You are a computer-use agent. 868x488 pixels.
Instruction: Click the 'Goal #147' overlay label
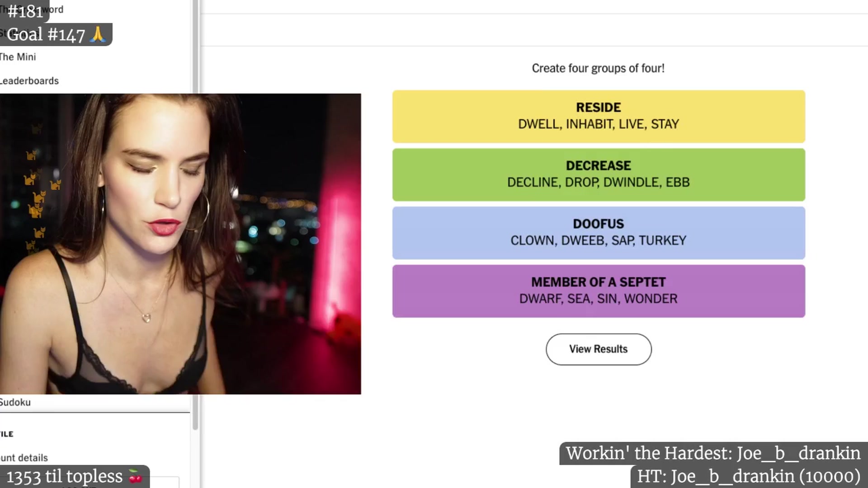click(x=56, y=35)
